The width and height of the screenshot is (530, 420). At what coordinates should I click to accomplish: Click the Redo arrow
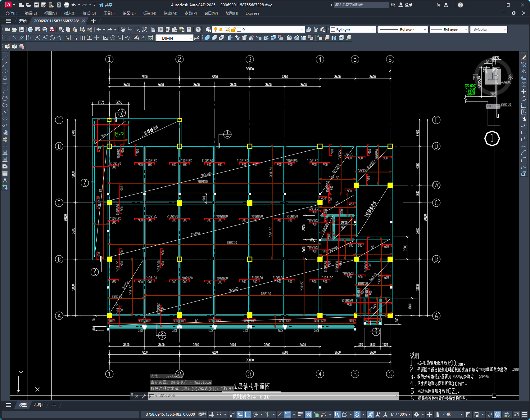[110, 29]
